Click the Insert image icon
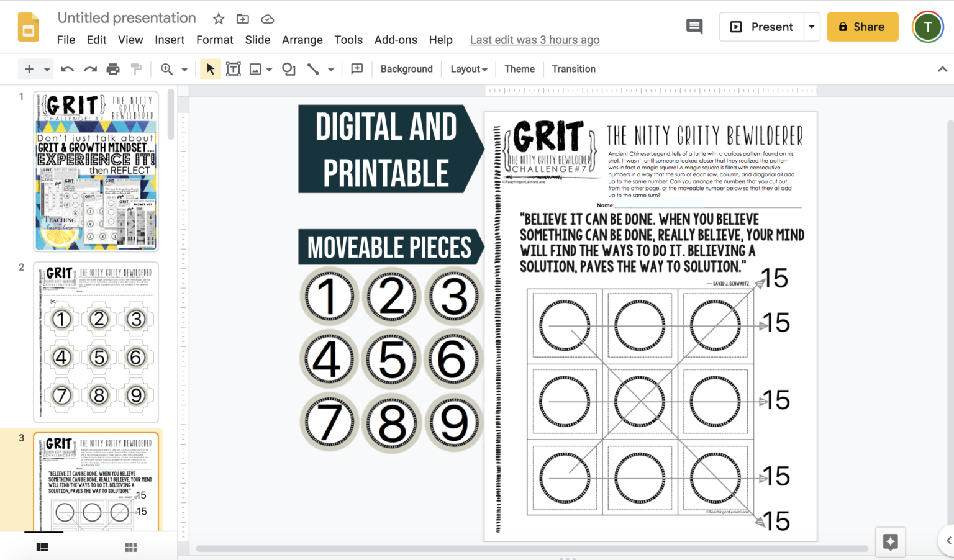Image resolution: width=954 pixels, height=560 pixels. pos(257,69)
